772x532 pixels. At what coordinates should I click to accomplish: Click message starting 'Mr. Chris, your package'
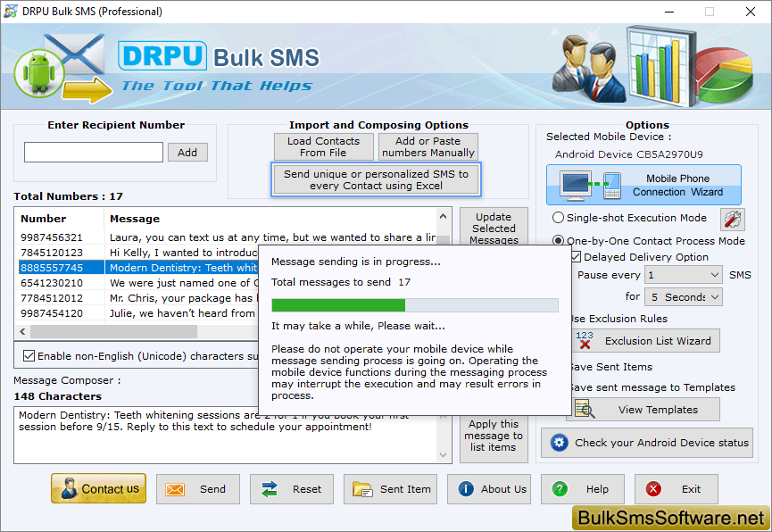tap(183, 298)
